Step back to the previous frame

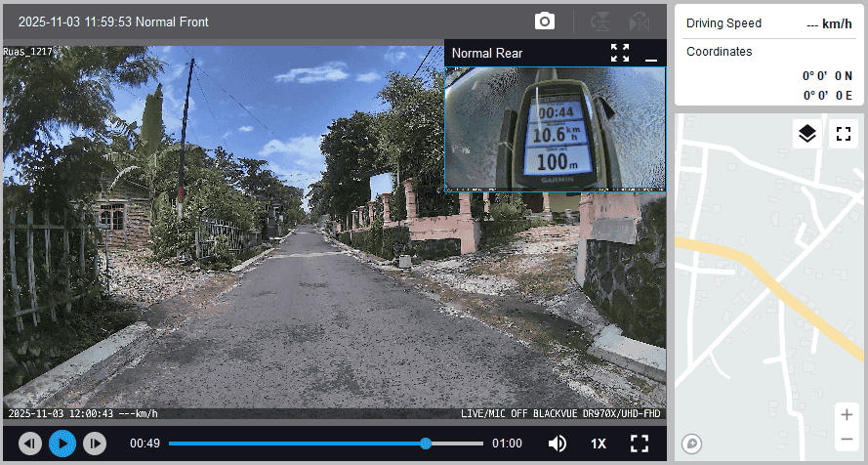coord(30,444)
